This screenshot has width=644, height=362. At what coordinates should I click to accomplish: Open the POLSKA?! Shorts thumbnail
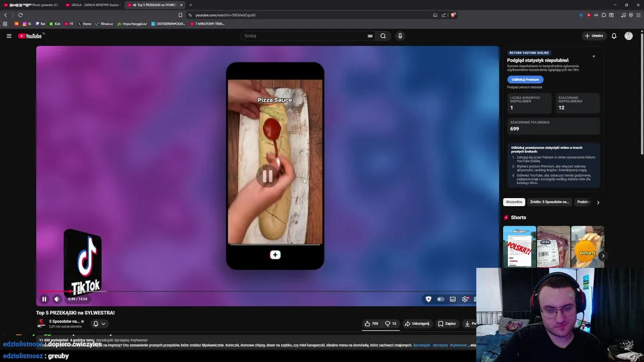(x=519, y=247)
